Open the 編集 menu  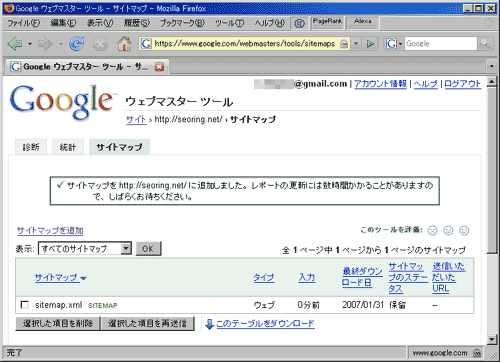pos(63,23)
